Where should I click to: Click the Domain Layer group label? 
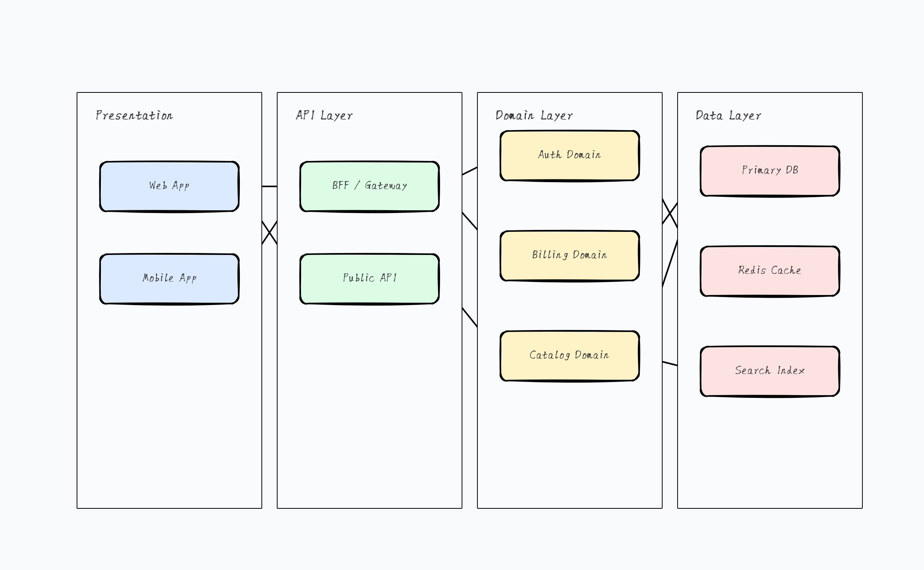pyautogui.click(x=534, y=115)
